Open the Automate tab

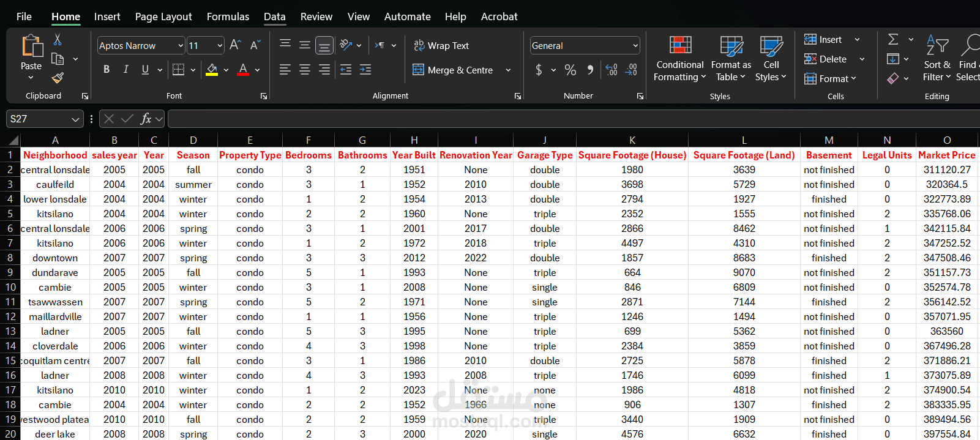408,17
